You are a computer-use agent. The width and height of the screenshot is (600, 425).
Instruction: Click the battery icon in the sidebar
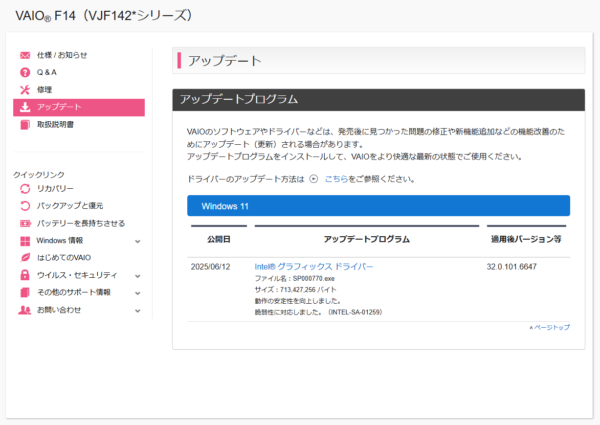click(x=25, y=223)
